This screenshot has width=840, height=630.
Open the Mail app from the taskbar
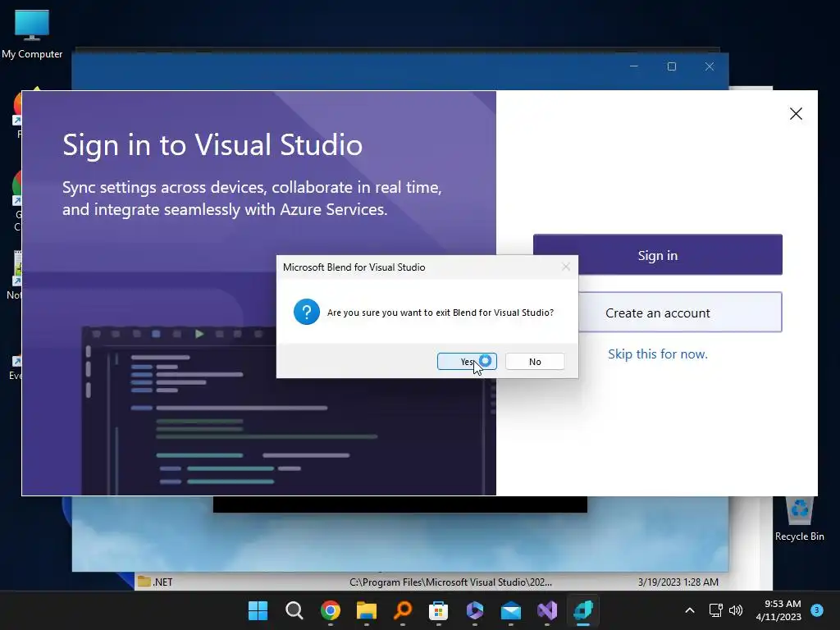pos(510,610)
